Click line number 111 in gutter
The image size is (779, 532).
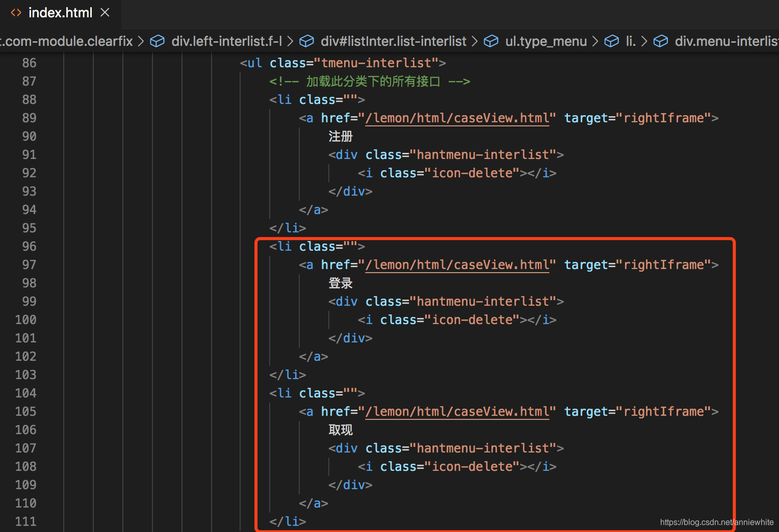pos(25,522)
